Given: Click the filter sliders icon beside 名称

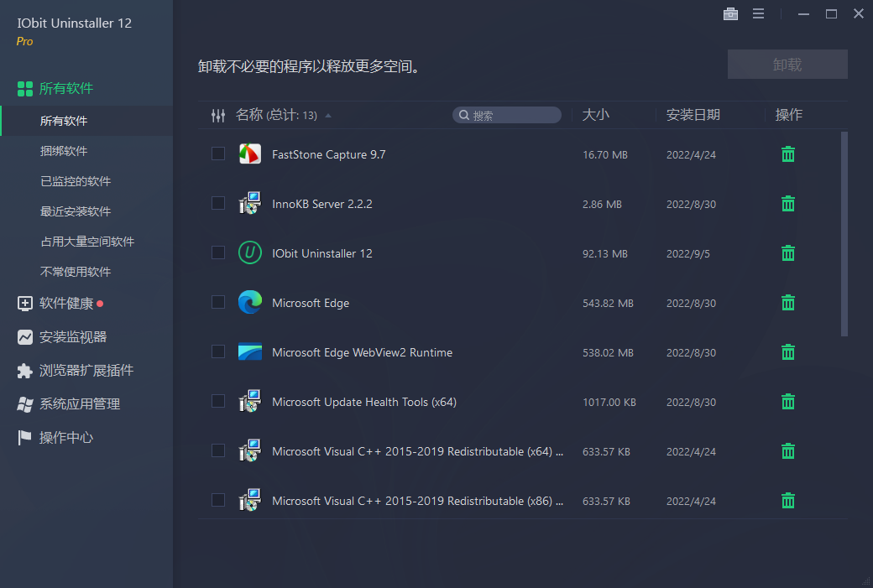Looking at the screenshot, I should click(x=218, y=116).
